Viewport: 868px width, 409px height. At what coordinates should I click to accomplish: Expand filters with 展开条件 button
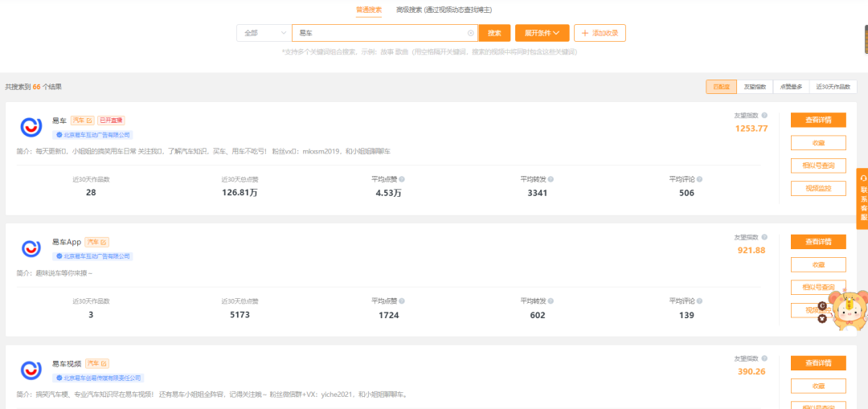[x=542, y=33]
